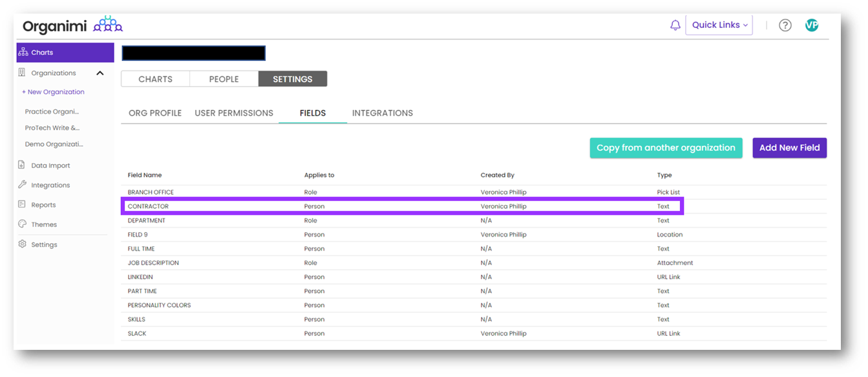Image resolution: width=868 pixels, height=377 pixels.
Task: Open Themes in the sidebar
Action: point(43,225)
